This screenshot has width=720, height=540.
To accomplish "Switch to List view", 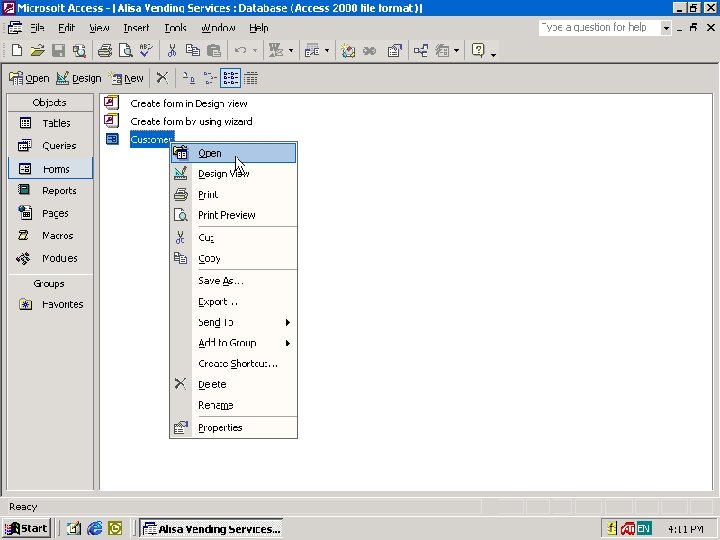I will tap(230, 78).
